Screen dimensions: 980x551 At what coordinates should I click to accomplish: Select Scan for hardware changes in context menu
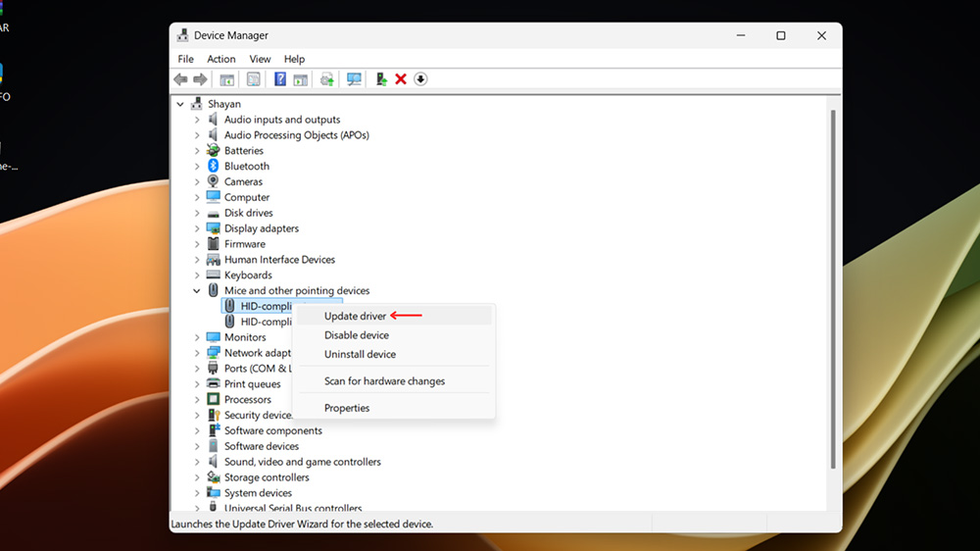[x=394, y=380]
